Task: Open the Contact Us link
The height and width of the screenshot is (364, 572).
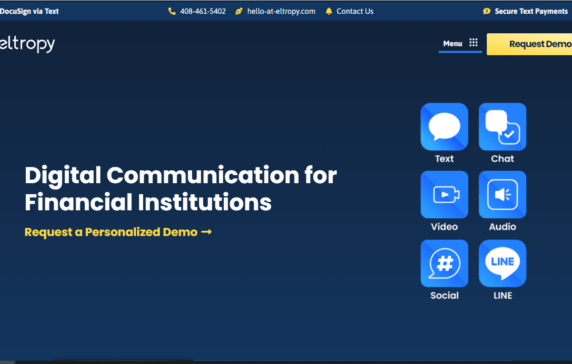Action: [355, 11]
